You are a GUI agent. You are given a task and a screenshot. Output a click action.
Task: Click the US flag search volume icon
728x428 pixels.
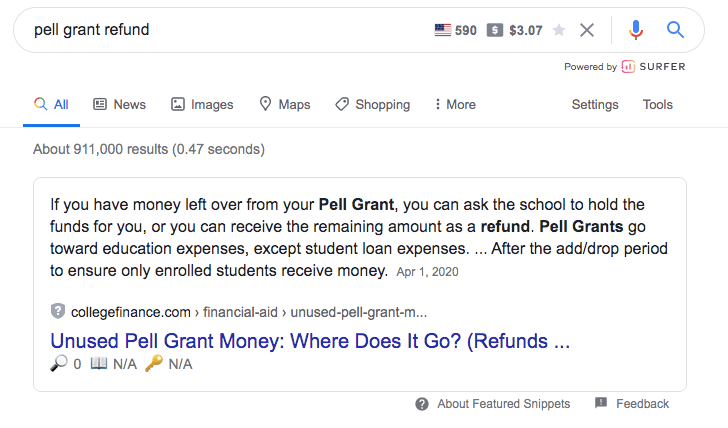[443, 30]
